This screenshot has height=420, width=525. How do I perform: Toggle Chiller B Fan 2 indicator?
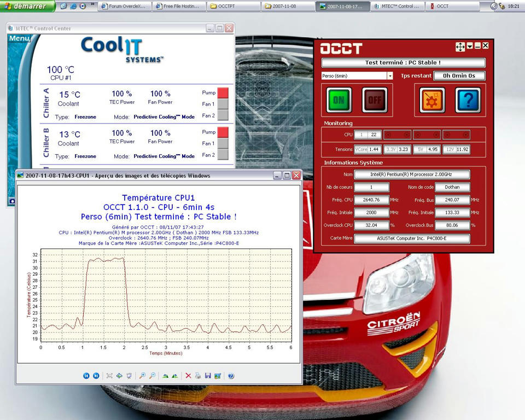223,154
